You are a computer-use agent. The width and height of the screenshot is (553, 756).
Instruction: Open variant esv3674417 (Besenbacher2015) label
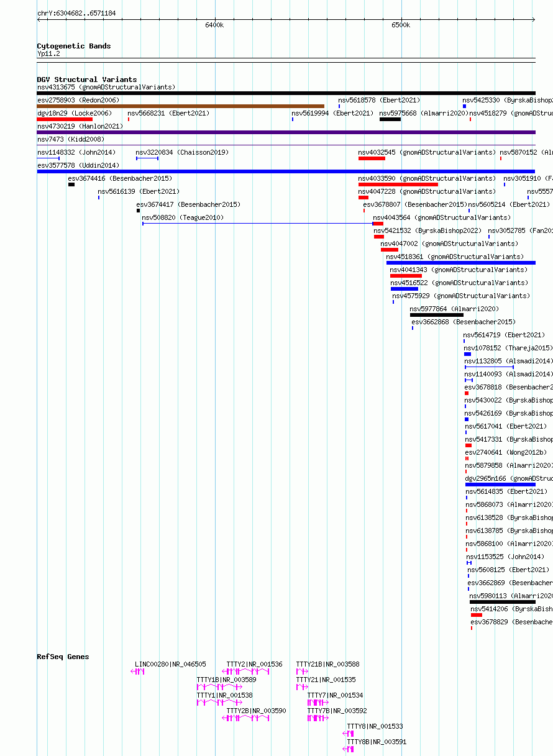point(188,204)
